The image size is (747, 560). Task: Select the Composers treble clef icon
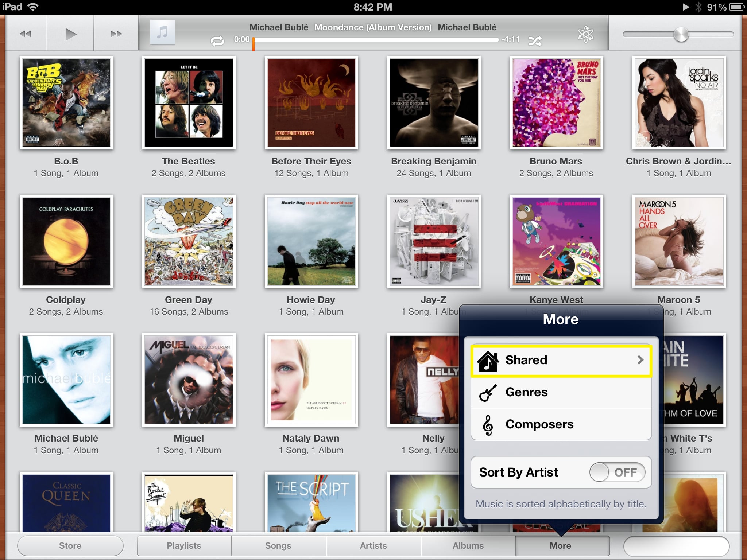pyautogui.click(x=488, y=425)
